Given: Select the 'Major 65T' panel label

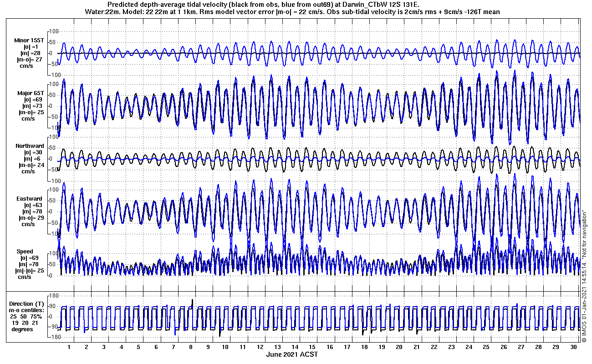Looking at the screenshot, I should (x=31, y=93).
